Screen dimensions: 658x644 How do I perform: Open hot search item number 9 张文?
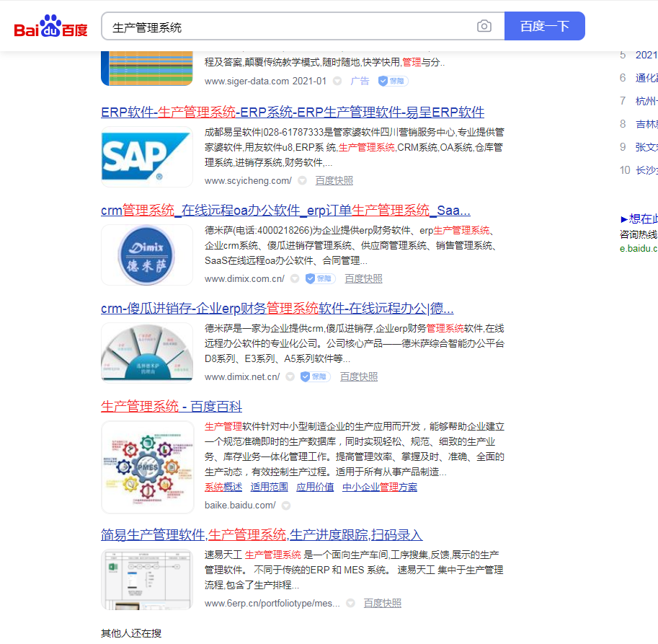pos(646,147)
